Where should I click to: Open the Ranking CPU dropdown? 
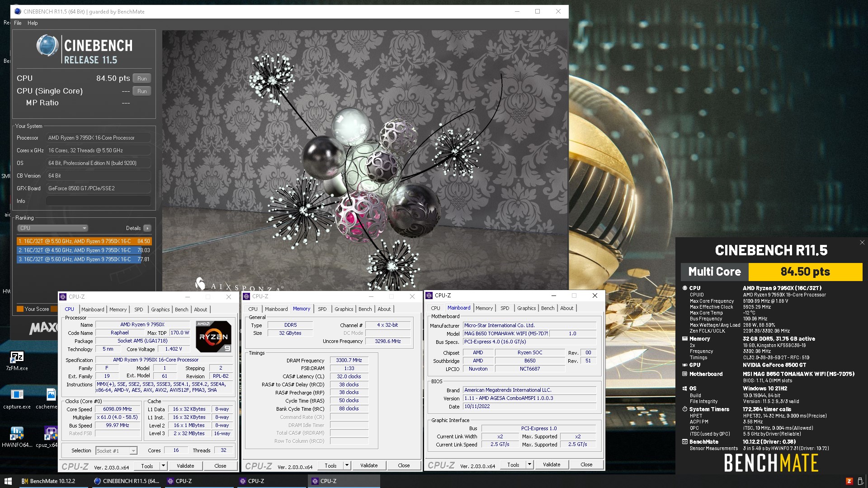tap(52, 228)
